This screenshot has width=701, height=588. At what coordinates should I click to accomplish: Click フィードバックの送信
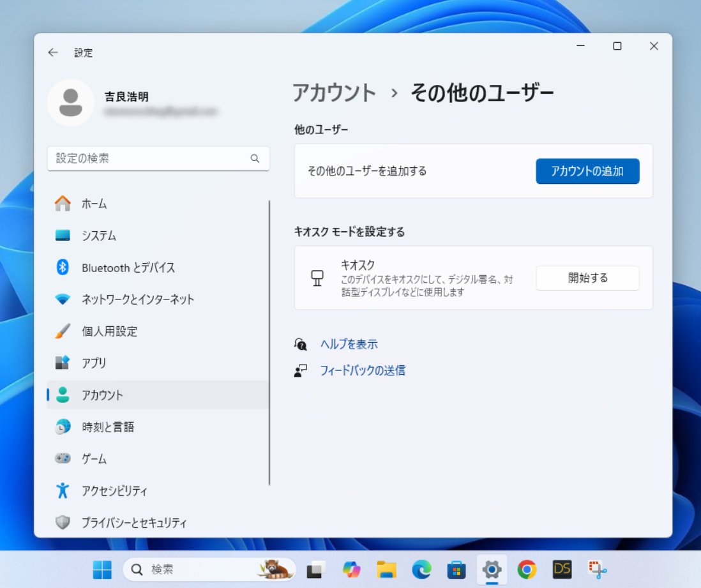click(364, 370)
